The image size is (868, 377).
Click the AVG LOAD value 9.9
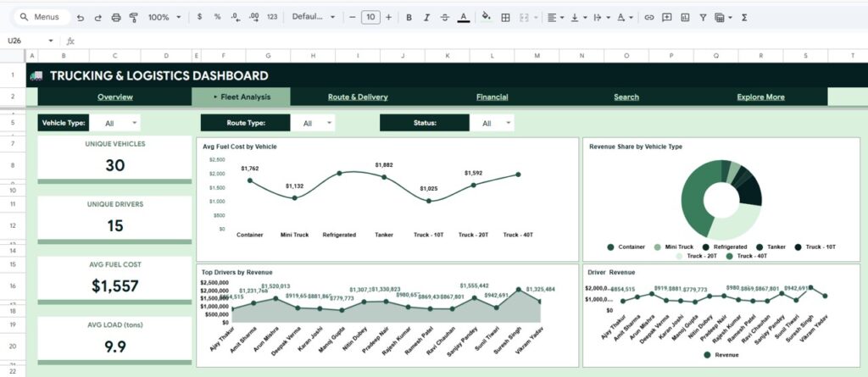(x=115, y=347)
